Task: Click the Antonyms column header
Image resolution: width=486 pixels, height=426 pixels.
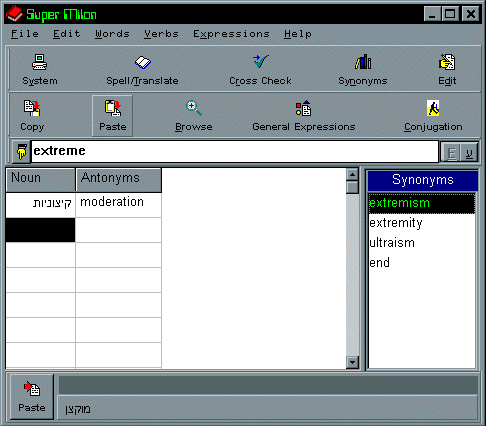Action: [119, 180]
